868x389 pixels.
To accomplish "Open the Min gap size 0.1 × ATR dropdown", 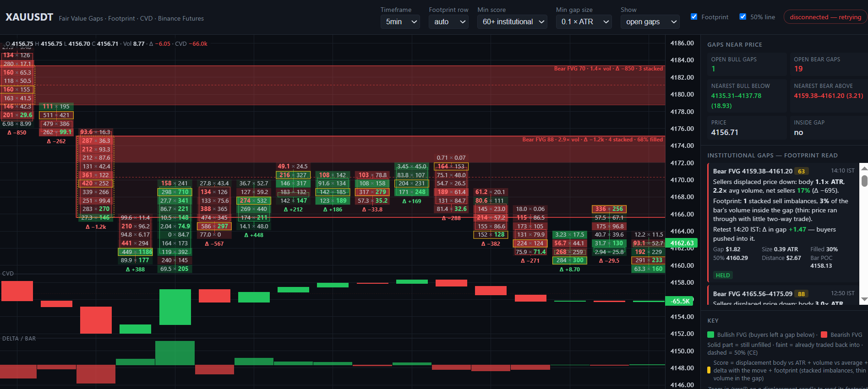I will point(584,22).
